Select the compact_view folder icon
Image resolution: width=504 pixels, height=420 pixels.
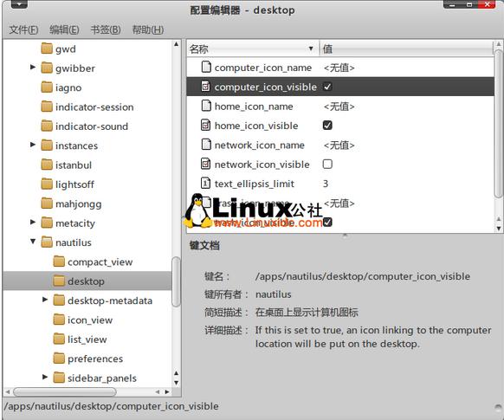pyautogui.click(x=59, y=262)
